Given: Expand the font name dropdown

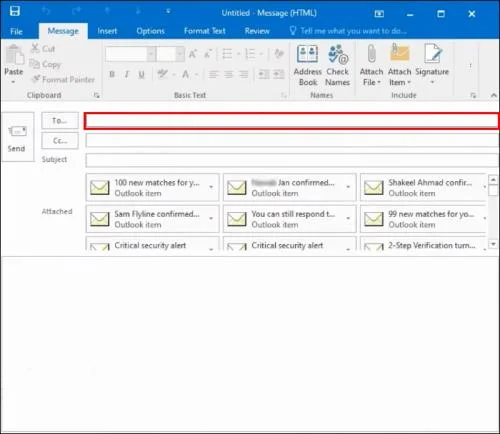Looking at the screenshot, I should tap(151, 54).
